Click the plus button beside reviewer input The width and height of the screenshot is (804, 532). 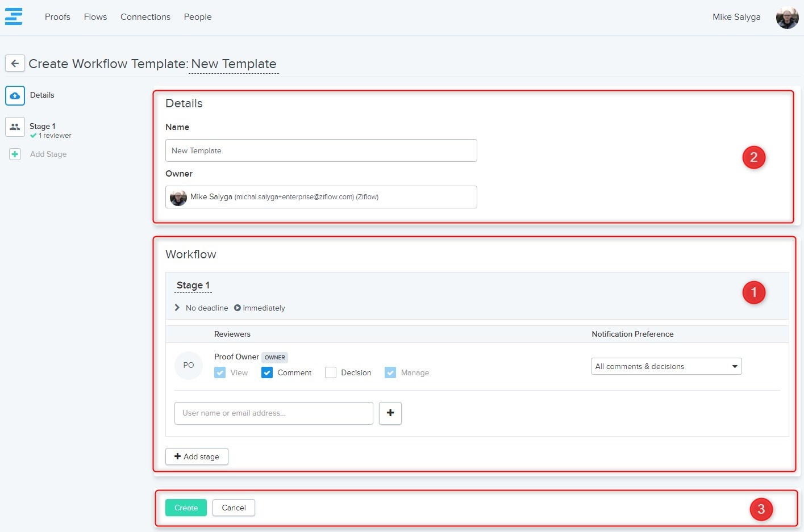click(390, 413)
